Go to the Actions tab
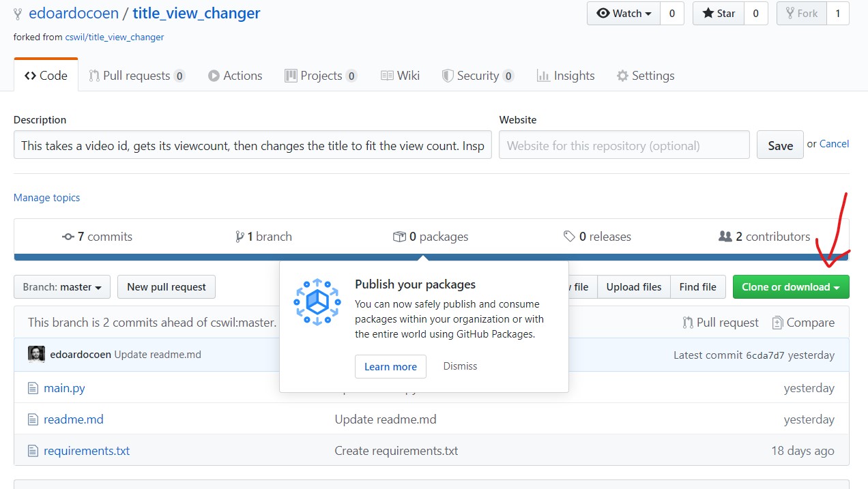 (235, 76)
